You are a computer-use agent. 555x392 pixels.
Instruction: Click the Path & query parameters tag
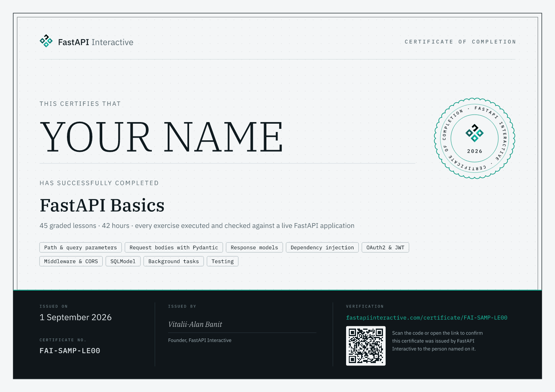(80, 248)
